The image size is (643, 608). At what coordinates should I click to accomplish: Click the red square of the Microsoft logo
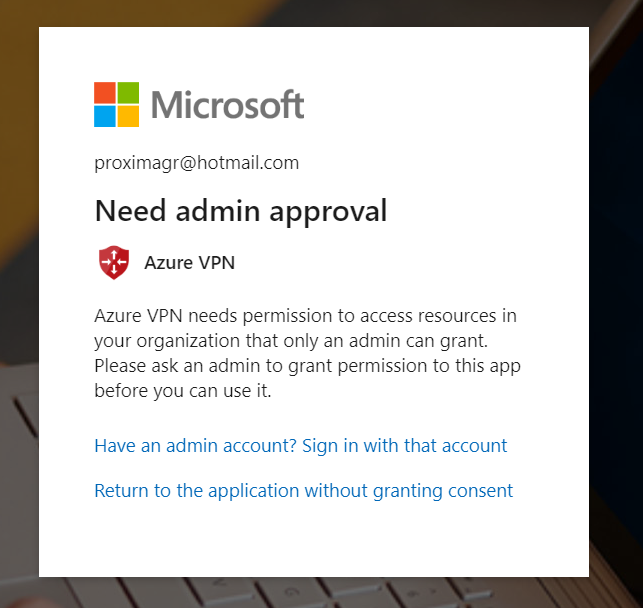105,93
